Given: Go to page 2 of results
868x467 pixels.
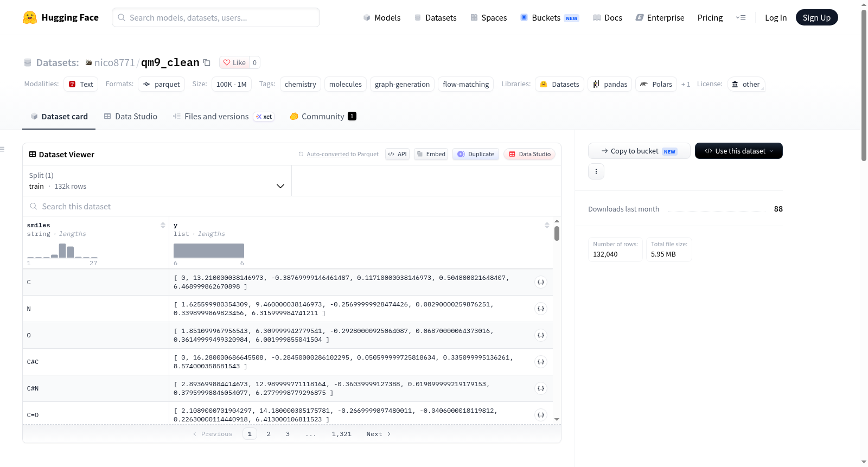Looking at the screenshot, I should click(x=269, y=434).
